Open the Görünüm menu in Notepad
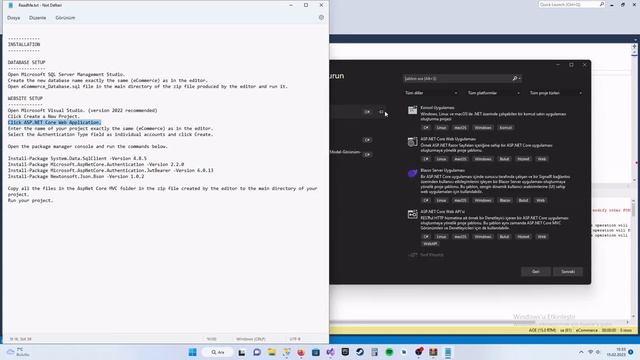The image size is (640, 360). pyautogui.click(x=65, y=18)
